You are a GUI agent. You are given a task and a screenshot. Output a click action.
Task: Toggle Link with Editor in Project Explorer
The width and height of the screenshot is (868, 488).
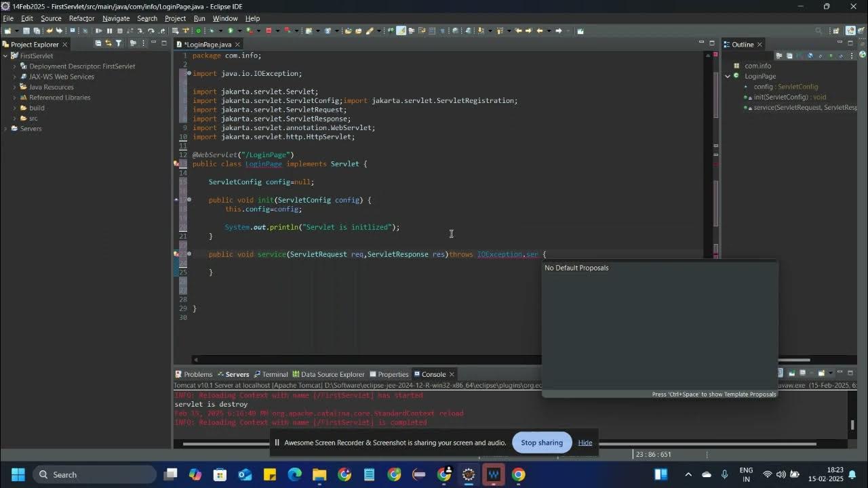[108, 43]
